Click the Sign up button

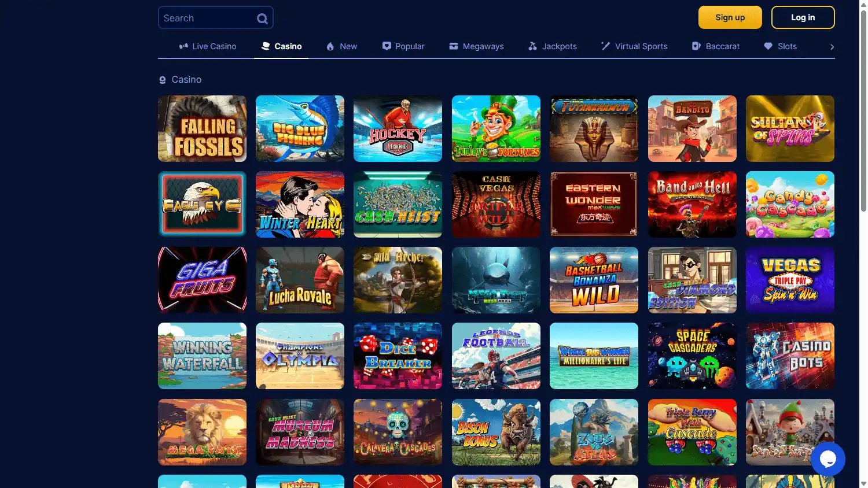click(730, 17)
